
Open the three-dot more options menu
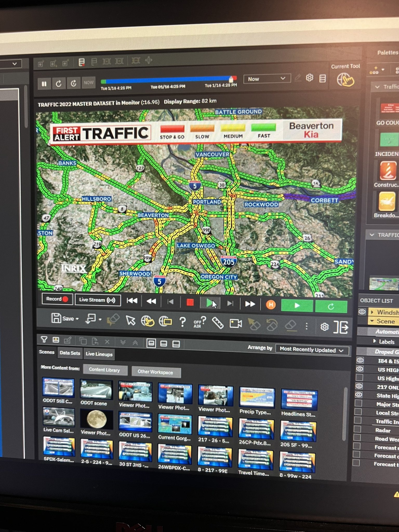point(307,326)
